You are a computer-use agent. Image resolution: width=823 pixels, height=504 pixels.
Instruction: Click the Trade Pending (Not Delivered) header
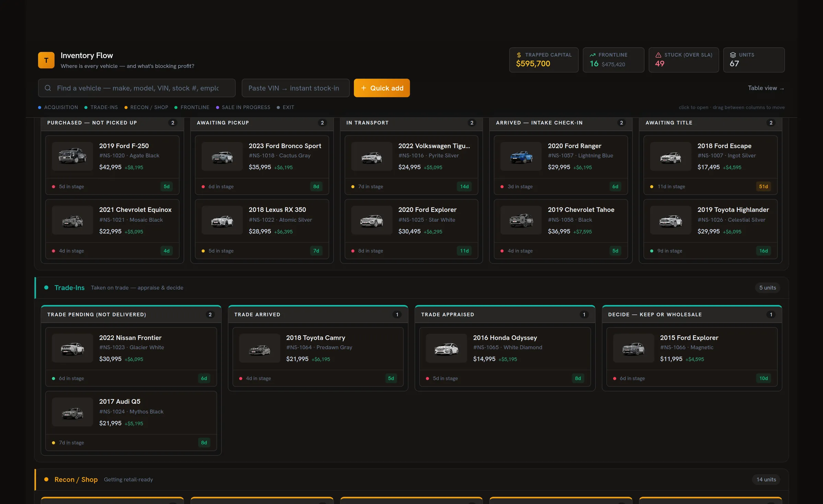131,314
